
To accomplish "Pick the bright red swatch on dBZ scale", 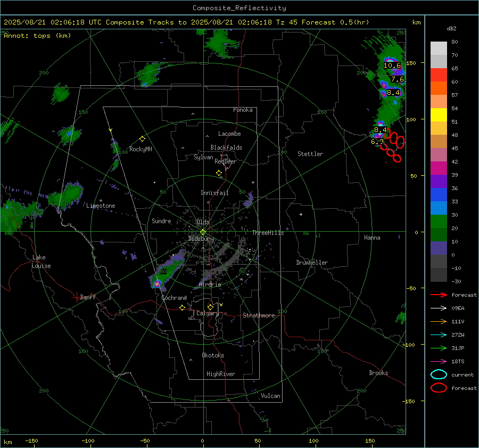I will pos(439,75).
